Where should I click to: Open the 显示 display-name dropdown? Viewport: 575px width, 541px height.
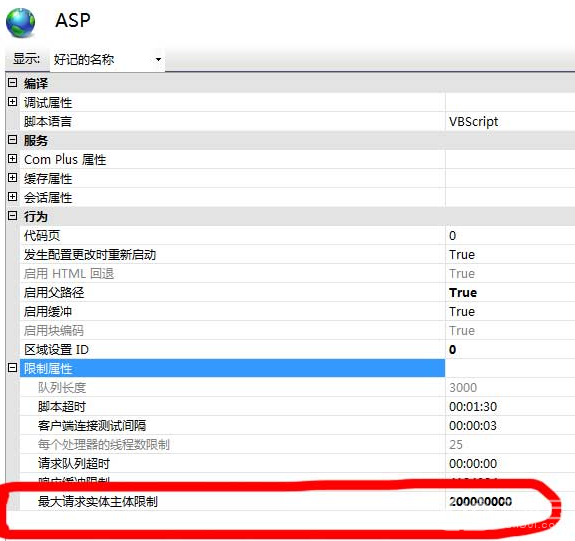107,59
